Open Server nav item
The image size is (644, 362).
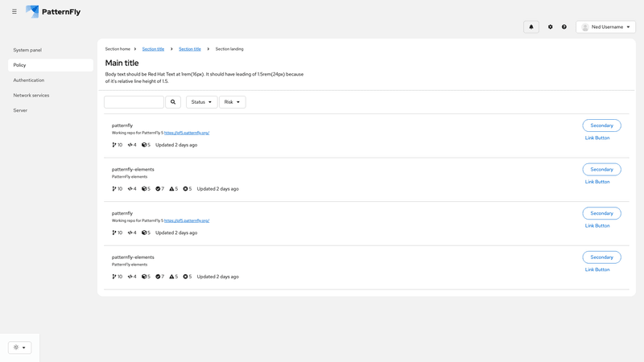click(51, 110)
